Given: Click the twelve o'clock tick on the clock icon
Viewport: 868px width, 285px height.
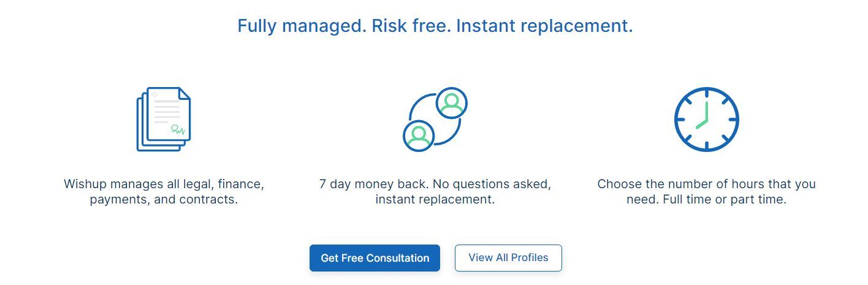Looking at the screenshot, I should point(706,93).
